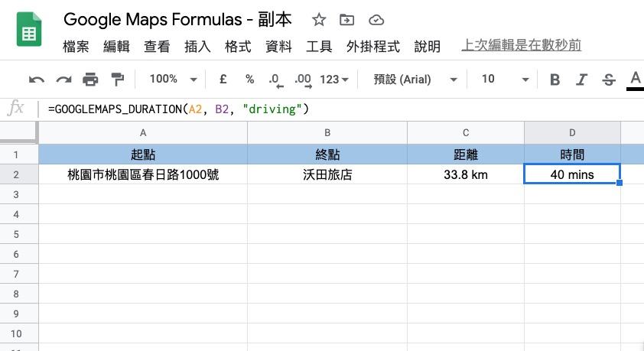644x351 pixels.
Task: Click the move to folder icon
Action: click(347, 21)
